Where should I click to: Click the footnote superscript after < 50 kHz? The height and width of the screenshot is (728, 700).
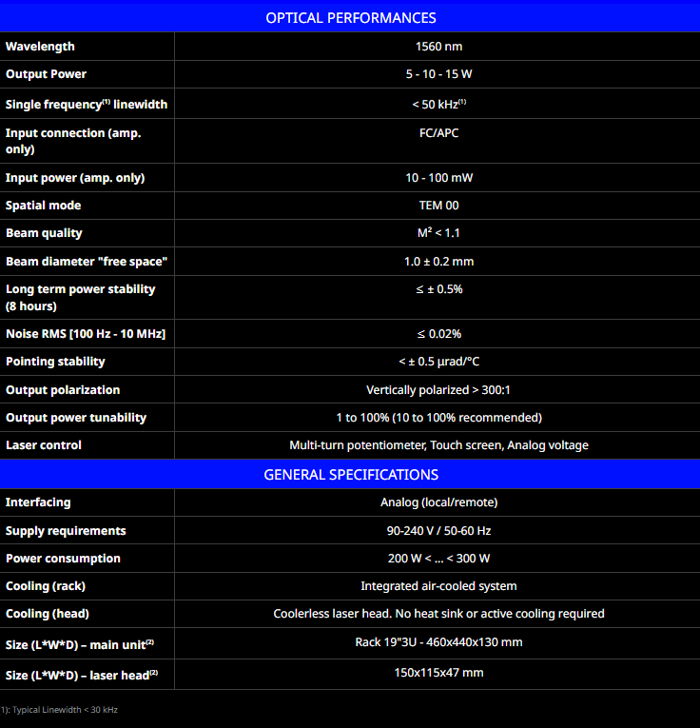click(x=462, y=102)
